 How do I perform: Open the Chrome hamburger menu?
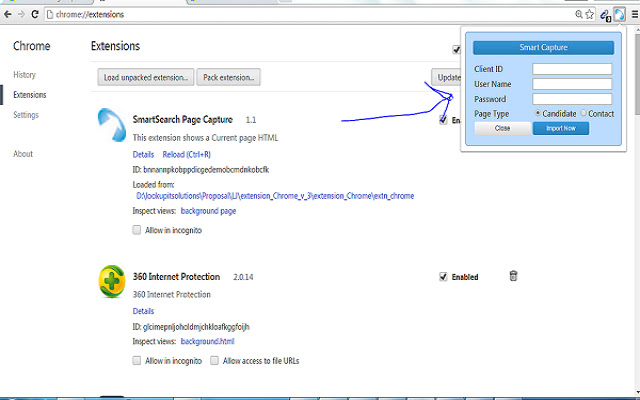(x=635, y=15)
